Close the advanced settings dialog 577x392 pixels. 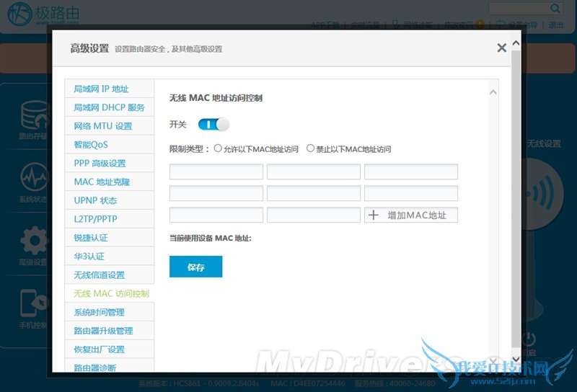(501, 48)
